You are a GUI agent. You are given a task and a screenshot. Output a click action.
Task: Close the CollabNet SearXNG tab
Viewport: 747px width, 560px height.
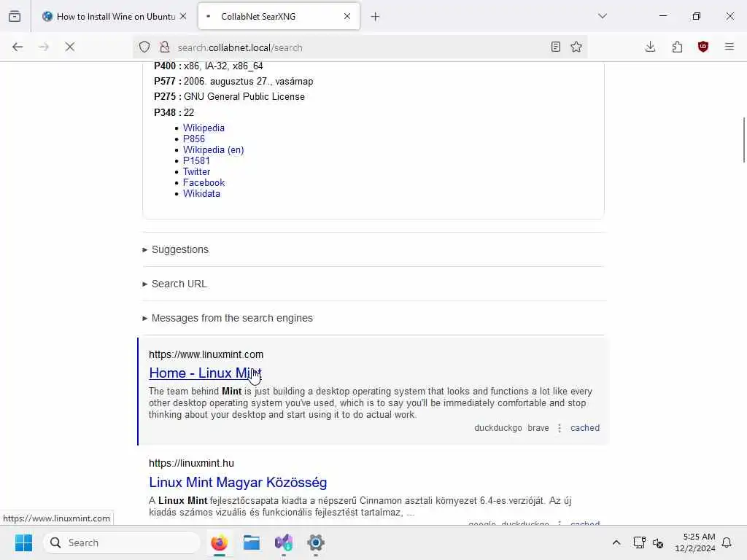347,17
